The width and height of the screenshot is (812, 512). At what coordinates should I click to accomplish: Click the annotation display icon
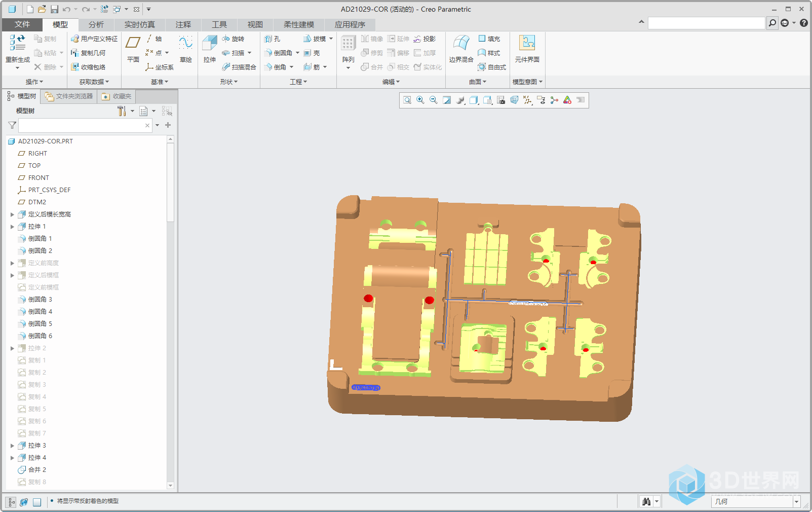pyautogui.click(x=541, y=100)
